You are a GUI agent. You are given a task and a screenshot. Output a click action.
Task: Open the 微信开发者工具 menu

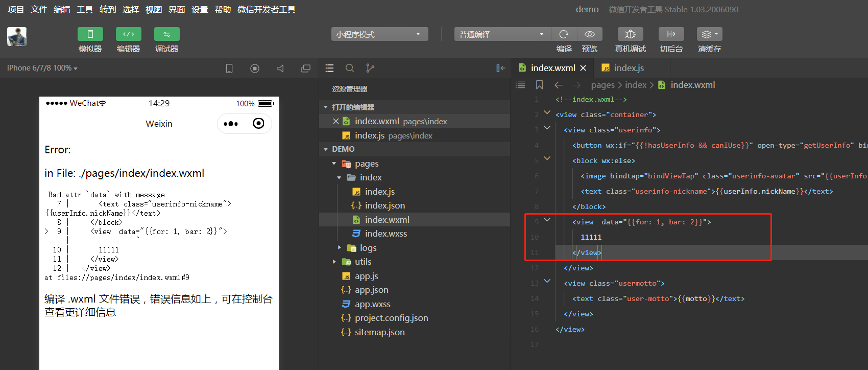[267, 9]
